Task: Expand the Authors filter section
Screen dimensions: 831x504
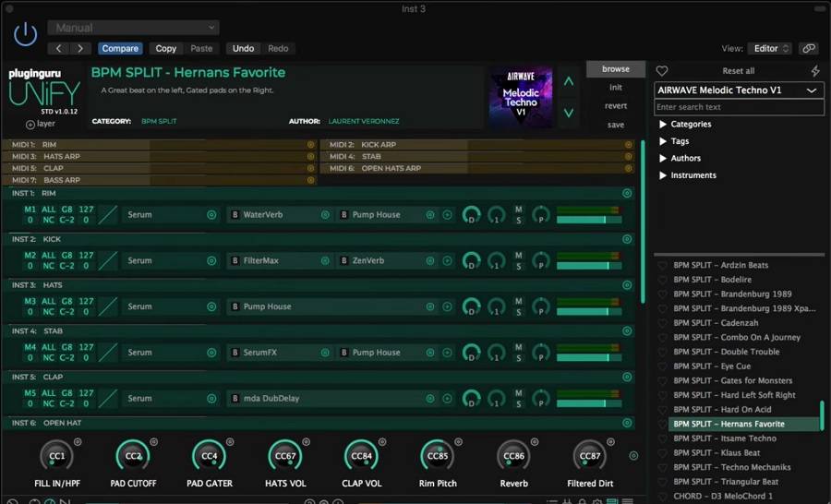Action: (x=663, y=159)
